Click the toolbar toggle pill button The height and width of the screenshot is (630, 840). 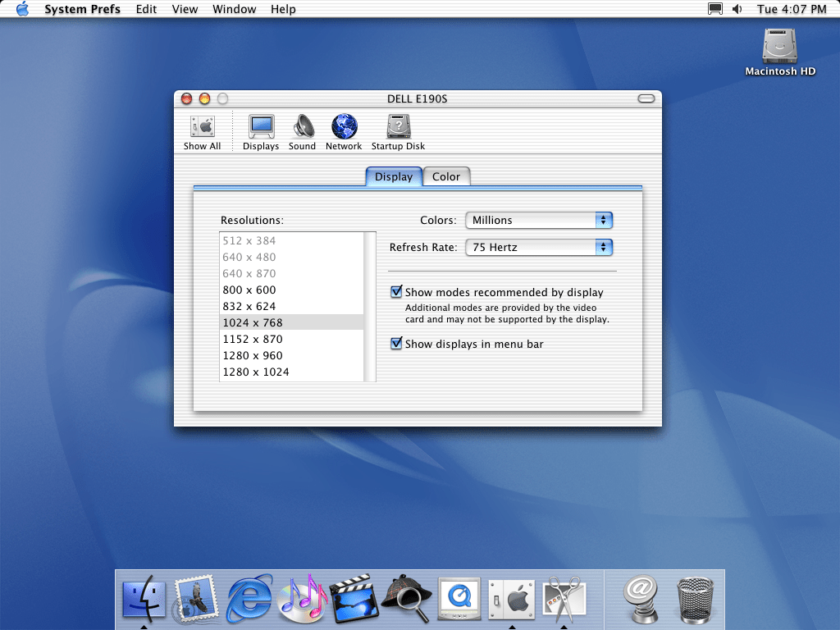646,98
